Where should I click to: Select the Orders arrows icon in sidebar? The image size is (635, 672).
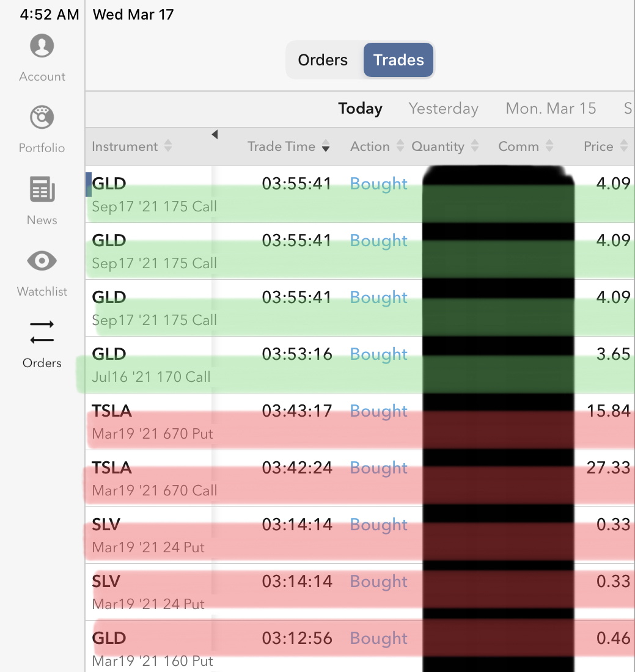coord(42,333)
